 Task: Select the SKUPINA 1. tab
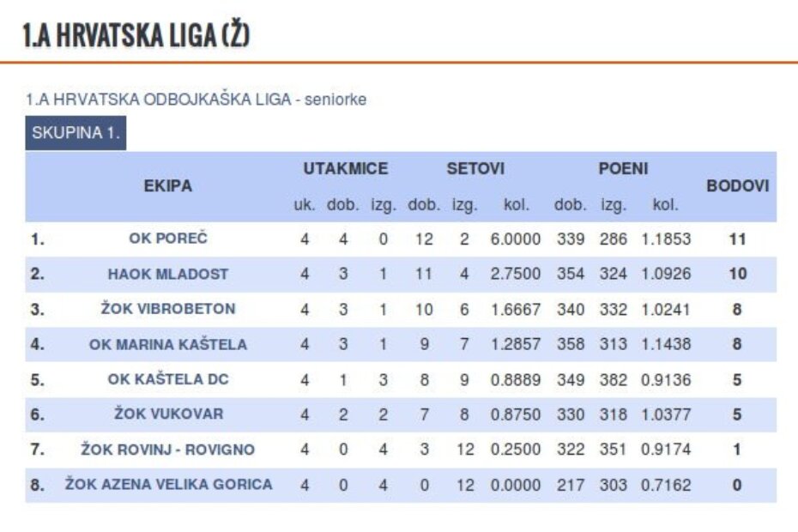click(76, 134)
